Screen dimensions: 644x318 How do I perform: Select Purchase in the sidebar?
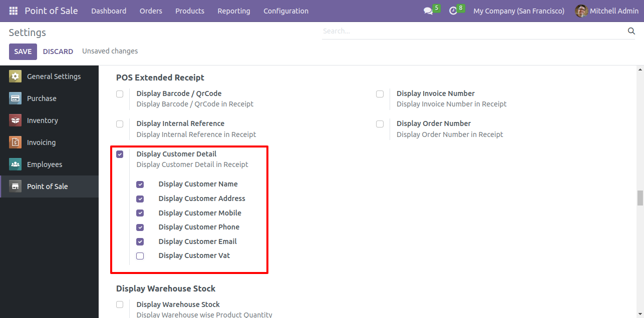49,98
